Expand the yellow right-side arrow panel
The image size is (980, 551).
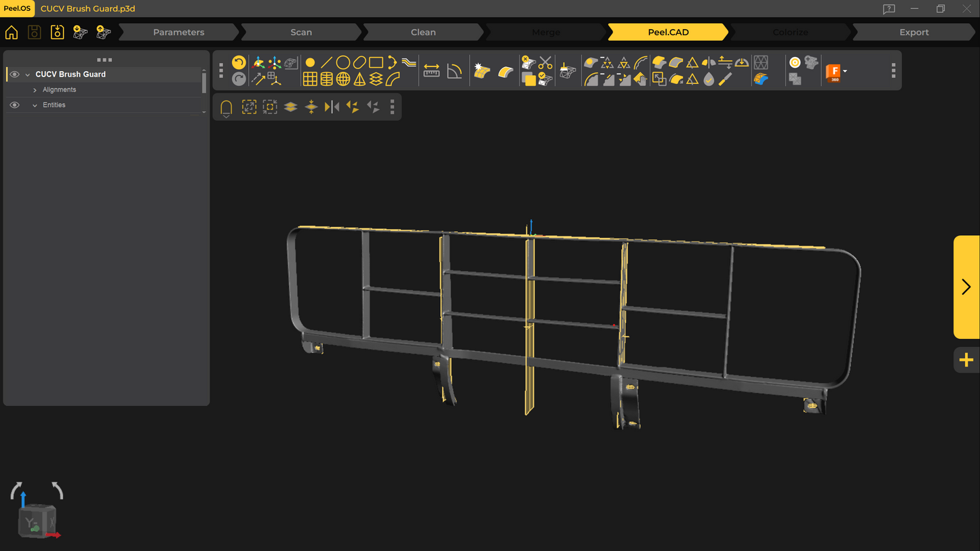pos(966,287)
